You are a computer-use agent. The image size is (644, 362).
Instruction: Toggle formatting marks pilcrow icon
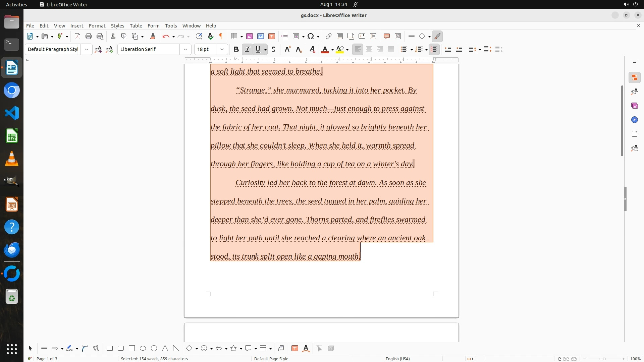[x=221, y=36]
